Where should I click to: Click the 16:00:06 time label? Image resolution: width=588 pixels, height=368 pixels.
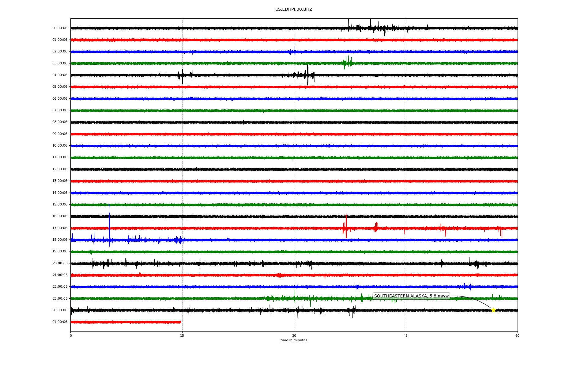coord(60,216)
